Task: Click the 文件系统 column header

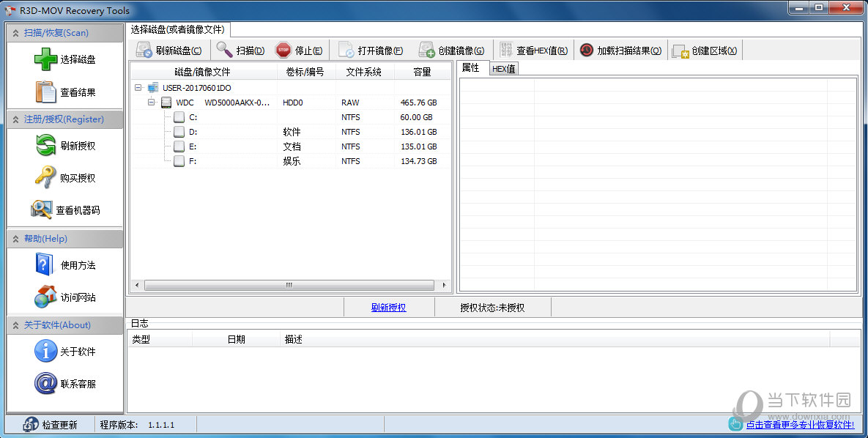Action: pos(364,72)
